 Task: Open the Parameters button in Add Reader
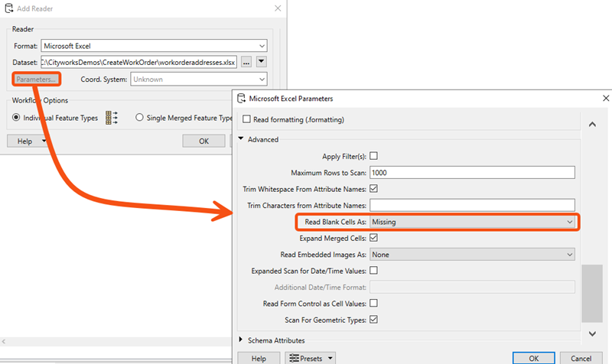(x=36, y=80)
